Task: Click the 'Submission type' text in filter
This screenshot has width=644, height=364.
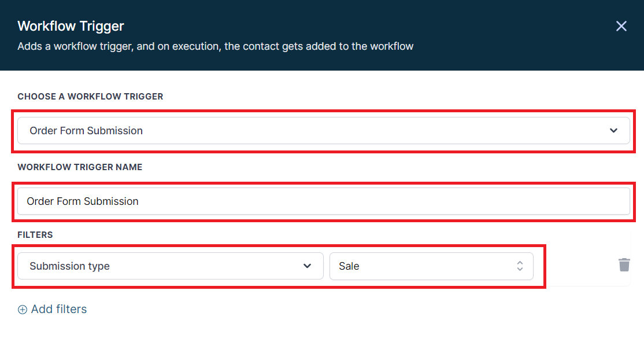Action: pos(69,266)
